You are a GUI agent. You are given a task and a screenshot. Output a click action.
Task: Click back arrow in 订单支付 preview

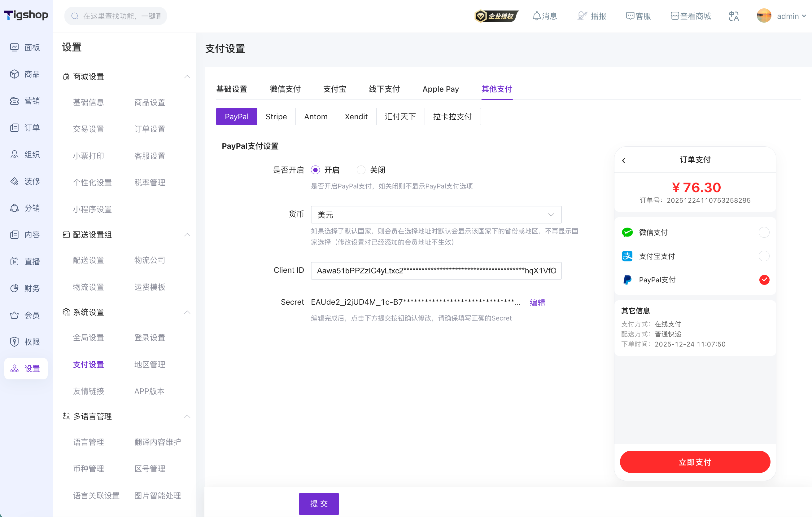point(624,160)
